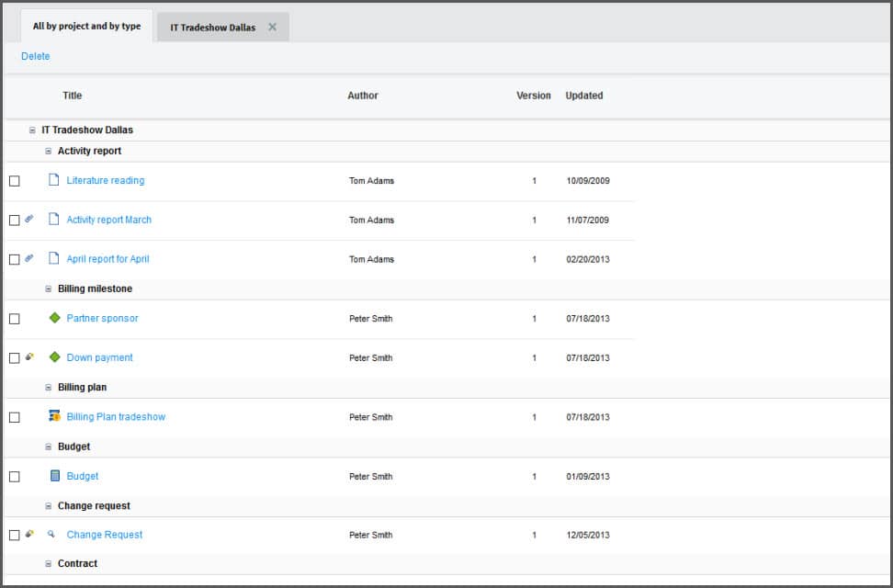
Task: Open the Billing Plan tradeshow link
Action: coord(116,417)
